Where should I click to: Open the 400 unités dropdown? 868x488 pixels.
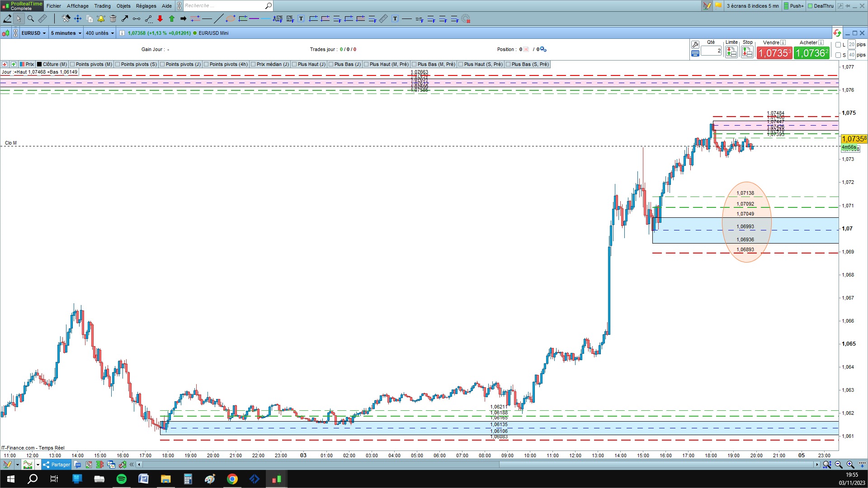(99, 33)
